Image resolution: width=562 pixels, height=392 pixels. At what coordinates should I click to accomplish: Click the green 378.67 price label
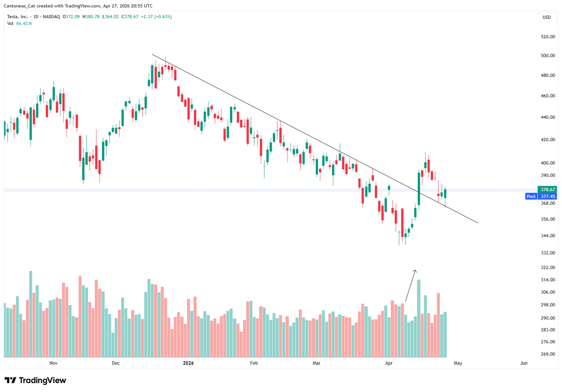click(547, 189)
